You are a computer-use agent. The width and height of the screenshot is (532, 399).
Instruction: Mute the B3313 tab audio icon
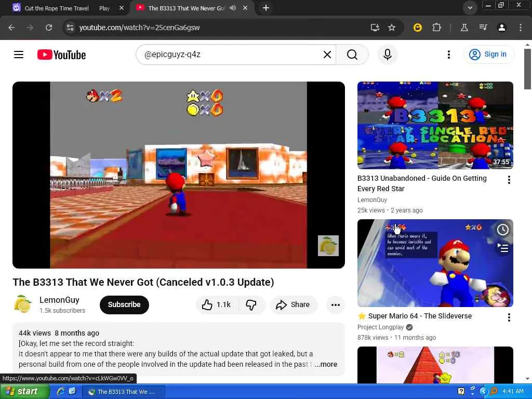[x=233, y=8]
